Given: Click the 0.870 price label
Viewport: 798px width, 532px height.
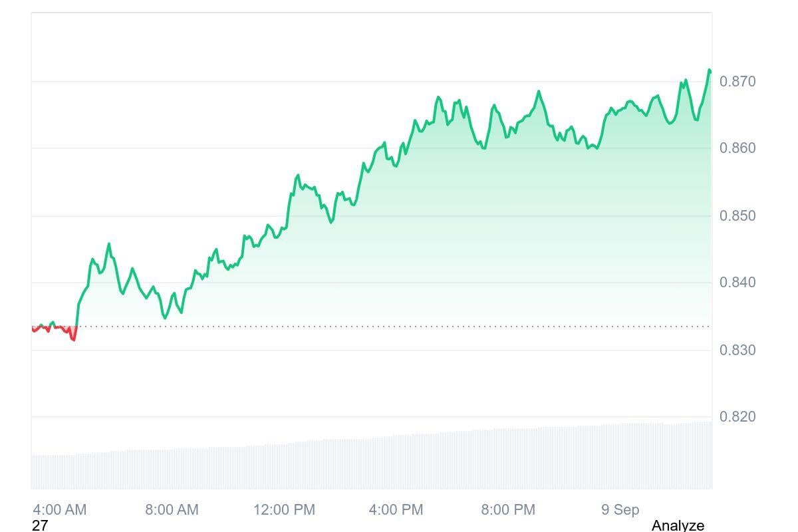Looking at the screenshot, I should tap(737, 82).
